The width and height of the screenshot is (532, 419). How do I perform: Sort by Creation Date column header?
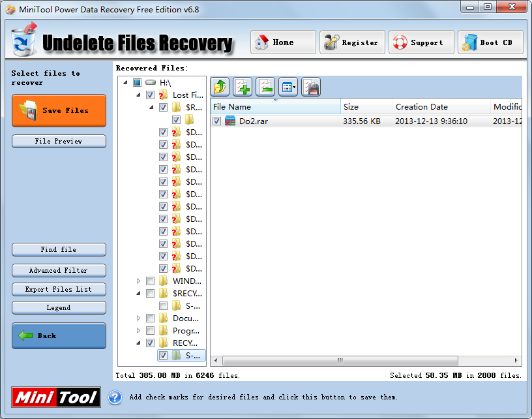(x=442, y=106)
